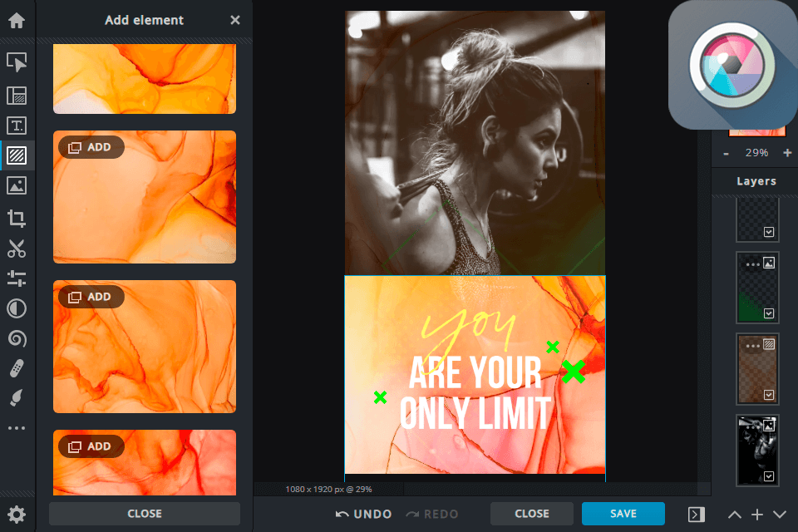
Task: Click the 29% zoom value
Action: [x=756, y=153]
